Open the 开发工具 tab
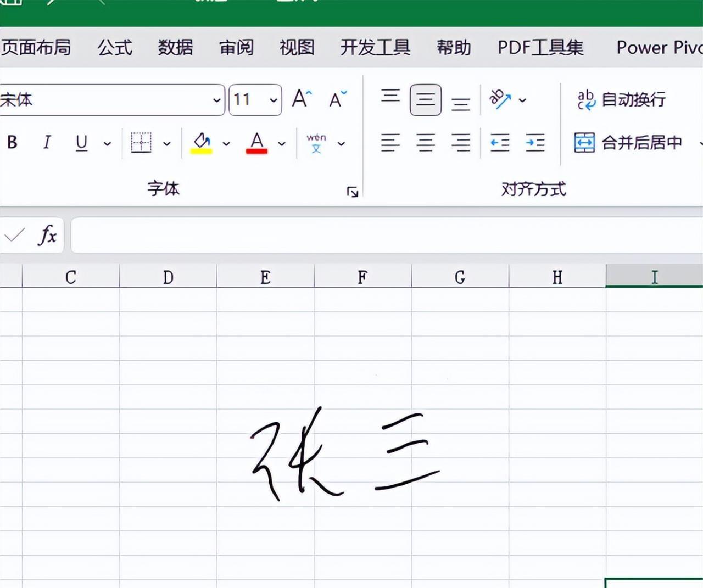This screenshot has width=703, height=588. click(x=375, y=47)
